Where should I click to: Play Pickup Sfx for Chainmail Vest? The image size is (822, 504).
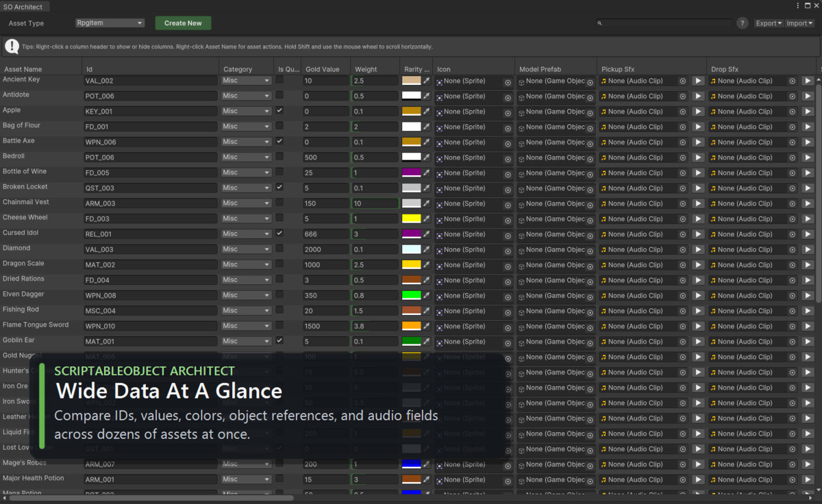pyautogui.click(x=698, y=203)
